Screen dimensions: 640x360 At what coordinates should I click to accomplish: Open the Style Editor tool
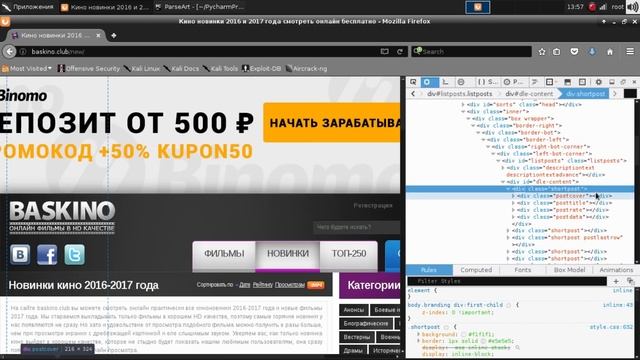tap(487, 82)
